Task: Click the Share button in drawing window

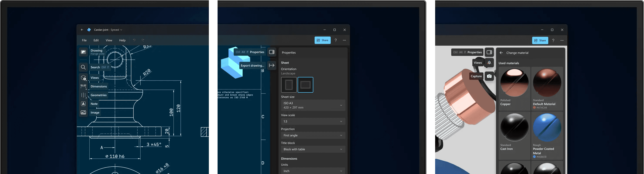Action: [x=322, y=40]
